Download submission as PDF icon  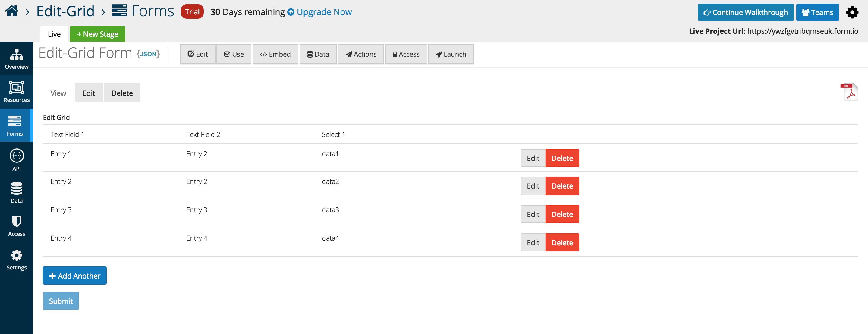(849, 92)
